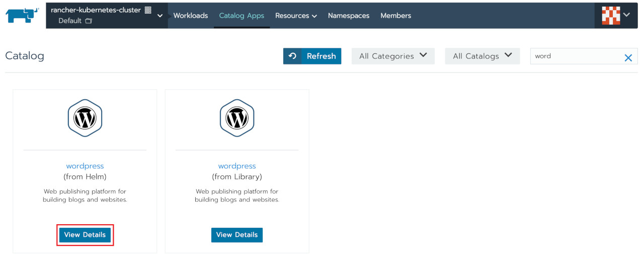Open the Members tab
Screen dimensions: 644x265
pyautogui.click(x=396, y=16)
